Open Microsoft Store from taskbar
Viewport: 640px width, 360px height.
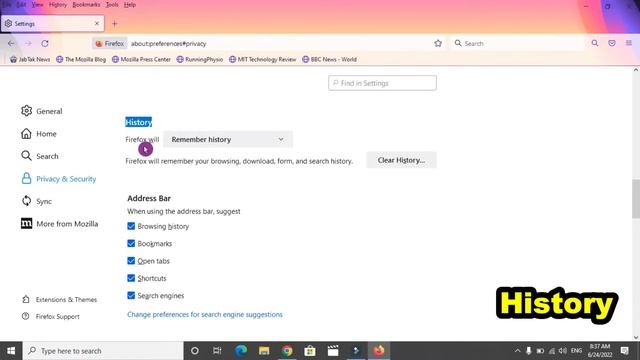pyautogui.click(x=310, y=351)
